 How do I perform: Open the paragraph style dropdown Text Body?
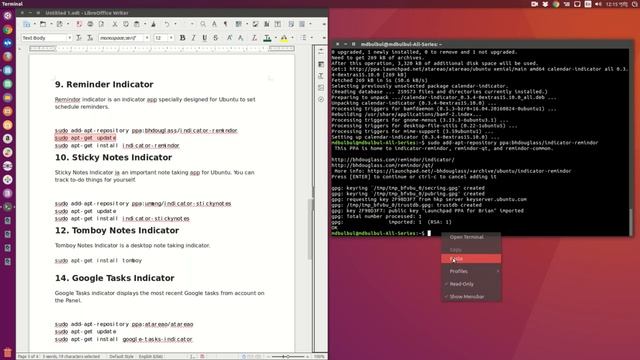click(x=69, y=38)
